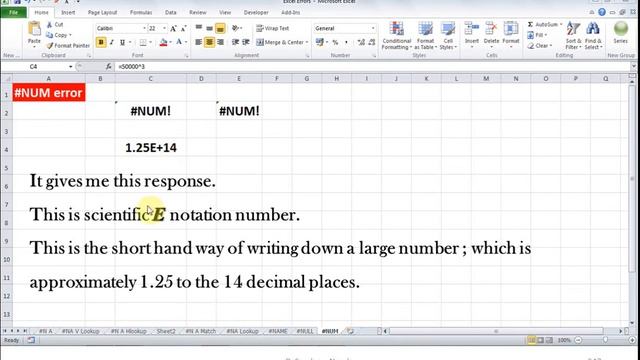Open Conditional Formatting
Screen dimensions: 640x360
(x=396, y=36)
